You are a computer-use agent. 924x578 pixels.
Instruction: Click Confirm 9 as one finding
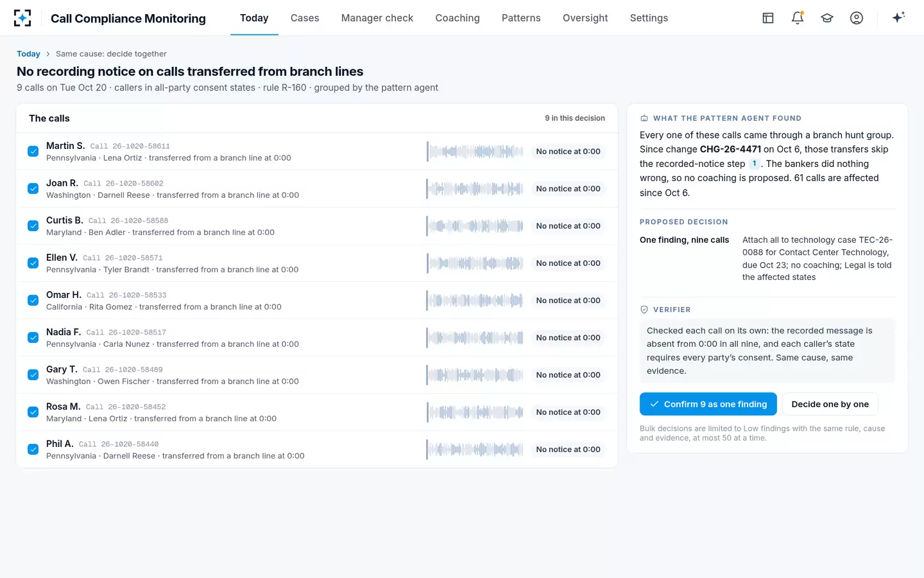pos(708,404)
